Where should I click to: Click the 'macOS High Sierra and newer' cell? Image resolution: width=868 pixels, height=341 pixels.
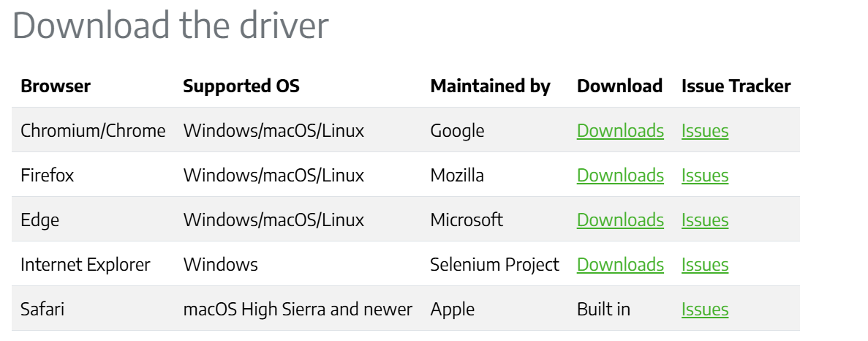(298, 309)
